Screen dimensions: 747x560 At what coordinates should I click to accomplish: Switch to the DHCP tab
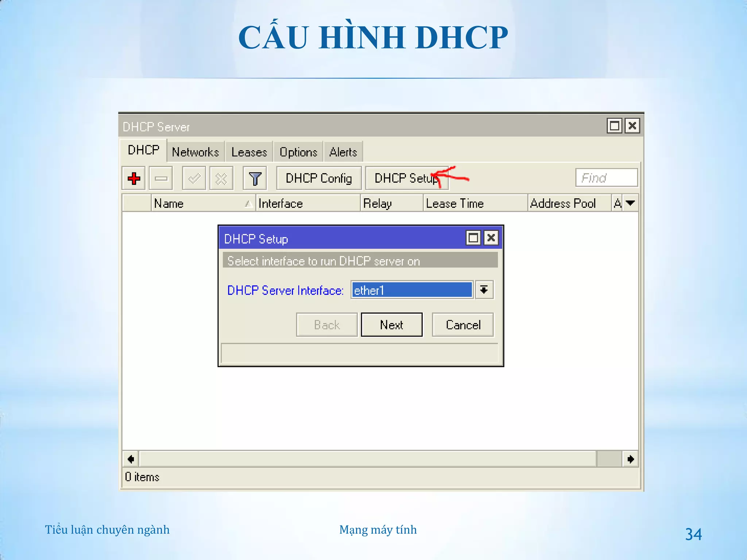pos(143,150)
